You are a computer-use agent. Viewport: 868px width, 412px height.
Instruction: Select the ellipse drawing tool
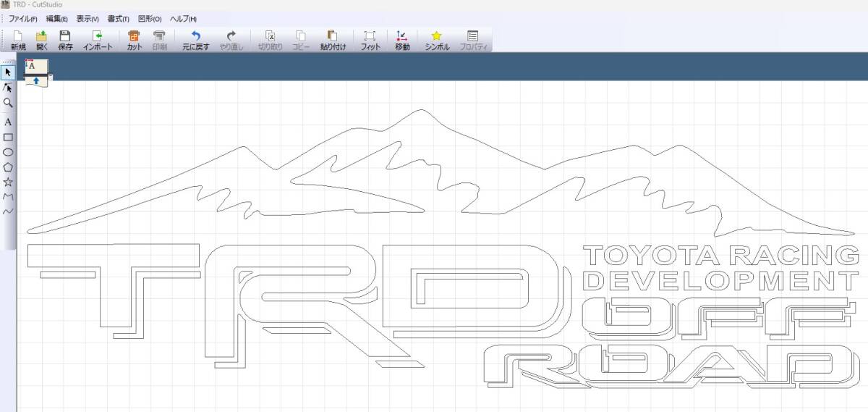point(8,152)
